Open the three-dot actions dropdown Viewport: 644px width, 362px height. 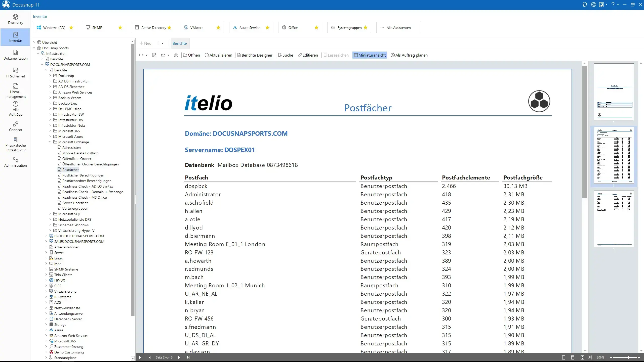click(x=160, y=43)
